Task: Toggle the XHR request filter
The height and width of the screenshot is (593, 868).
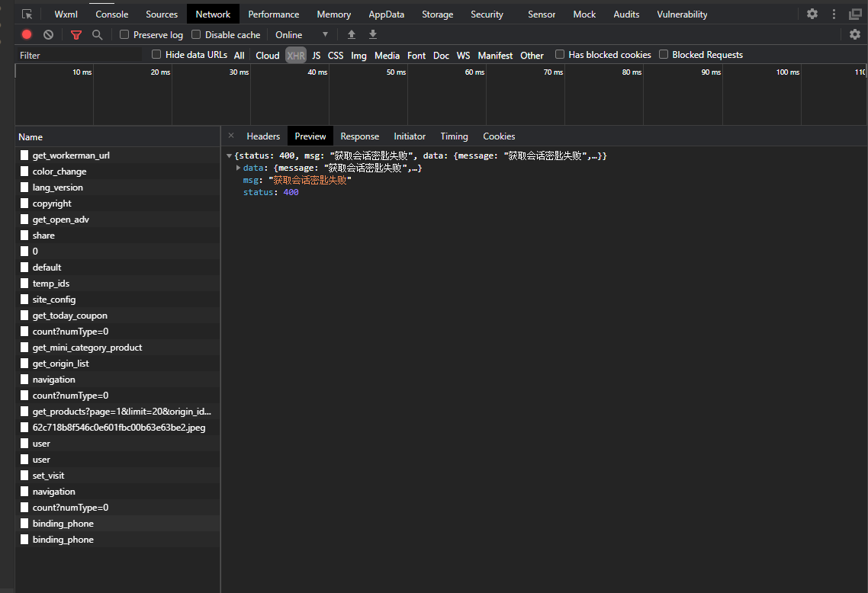Action: click(x=296, y=56)
